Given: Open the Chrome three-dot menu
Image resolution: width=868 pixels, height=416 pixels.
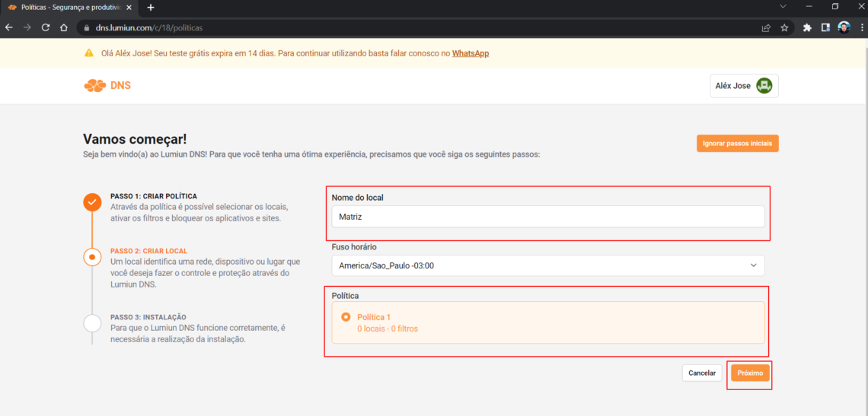Looking at the screenshot, I should coord(861,27).
